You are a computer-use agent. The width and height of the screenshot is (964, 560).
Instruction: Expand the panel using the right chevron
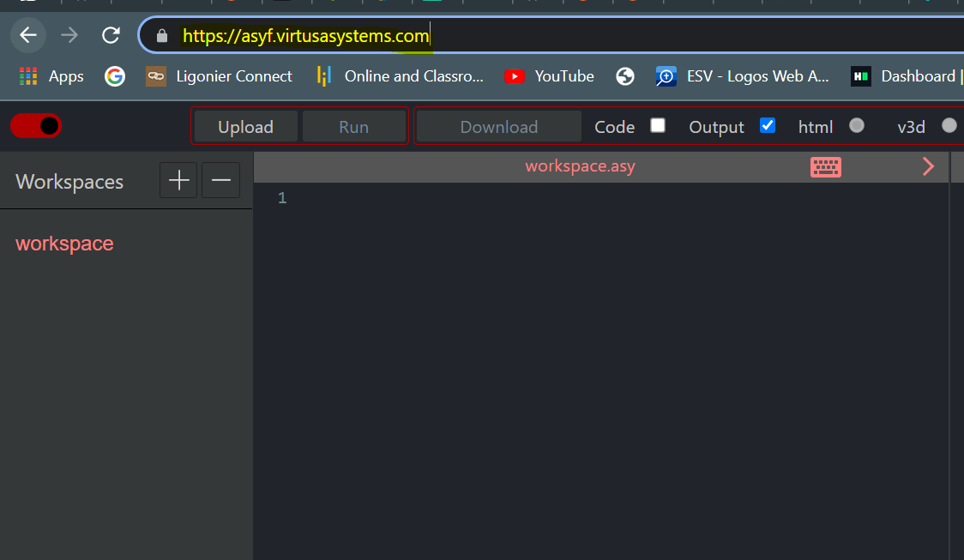pos(928,166)
